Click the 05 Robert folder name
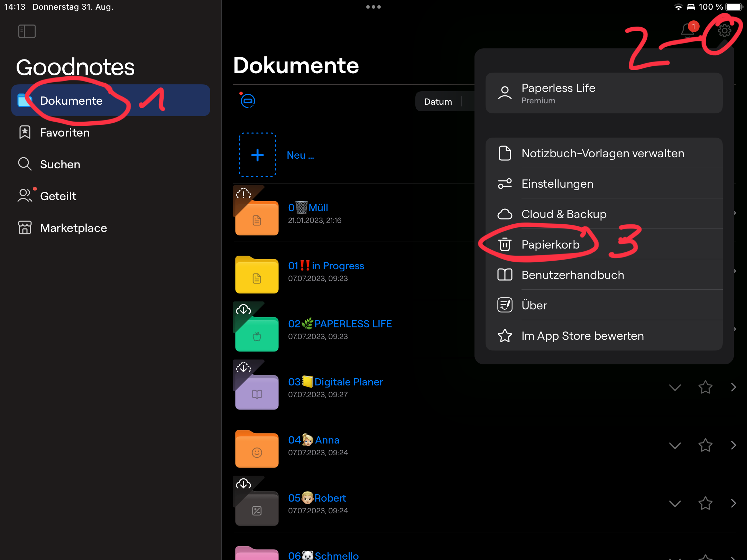The height and width of the screenshot is (560, 747). click(x=317, y=498)
